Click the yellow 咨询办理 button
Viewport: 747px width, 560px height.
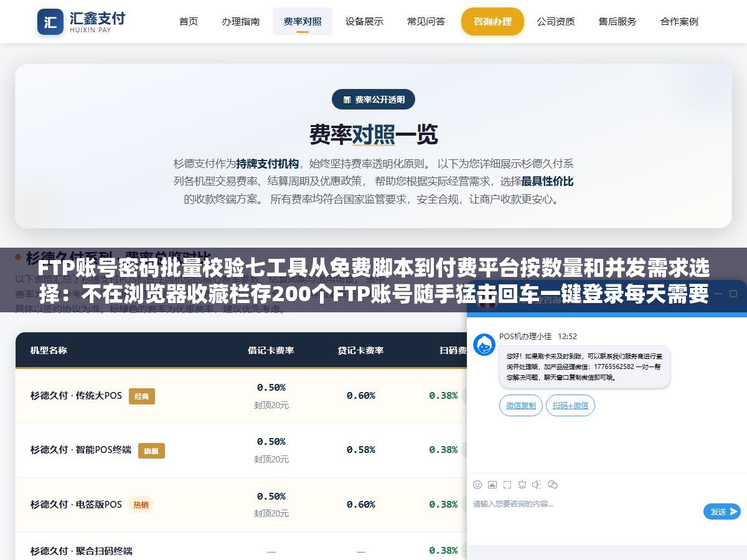[492, 21]
